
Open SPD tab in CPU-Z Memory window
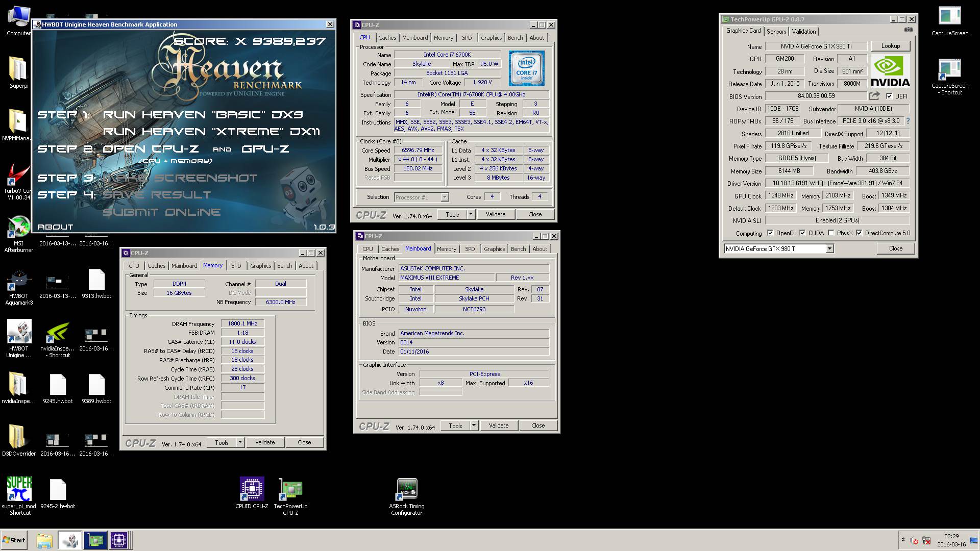[x=236, y=266]
